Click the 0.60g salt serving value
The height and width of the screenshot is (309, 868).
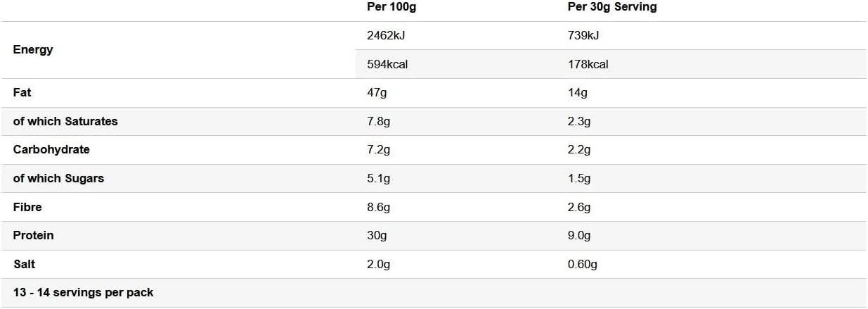(x=583, y=265)
